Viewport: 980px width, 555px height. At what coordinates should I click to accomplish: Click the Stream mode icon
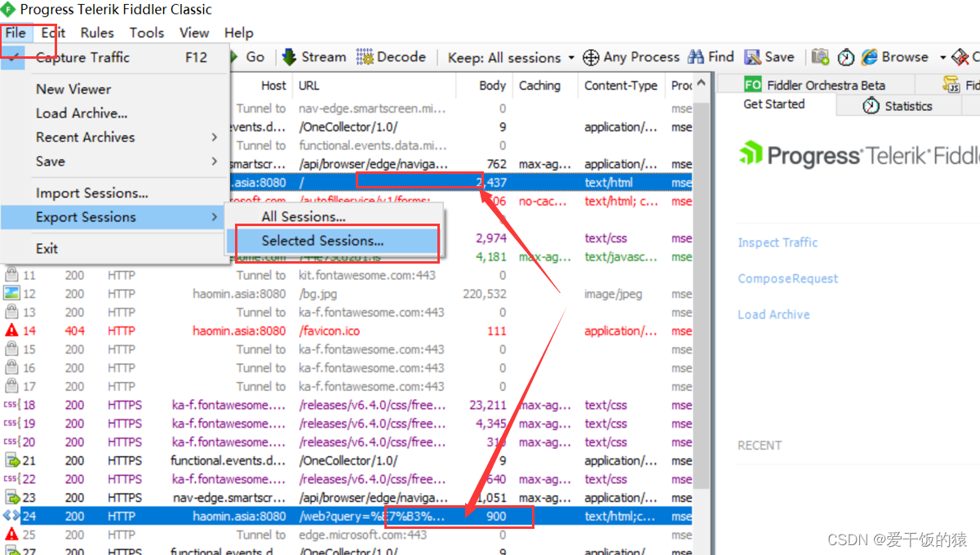tap(289, 57)
